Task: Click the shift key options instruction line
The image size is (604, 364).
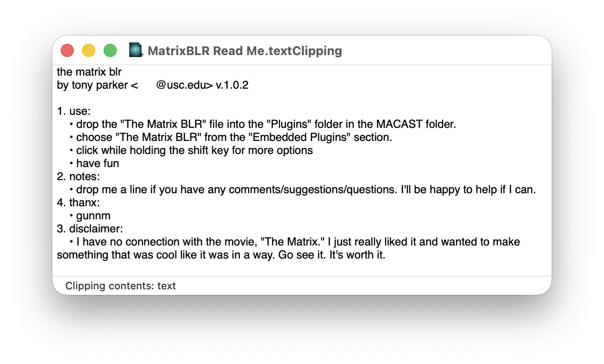Action: tap(194, 151)
